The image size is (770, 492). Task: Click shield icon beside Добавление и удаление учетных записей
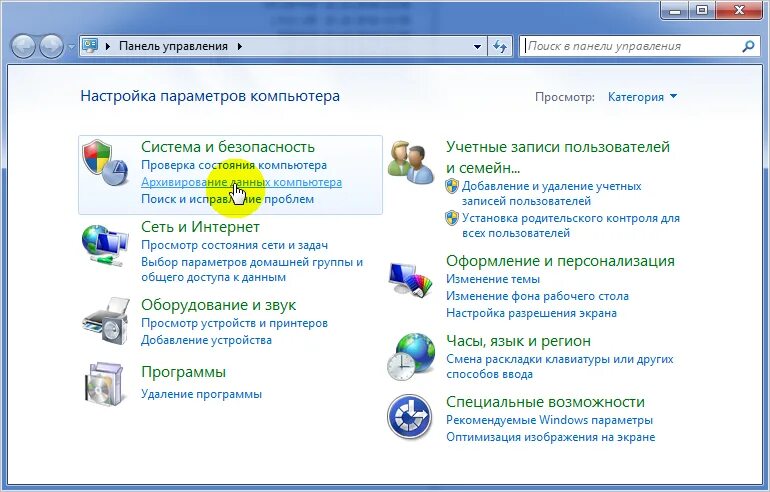(x=452, y=186)
